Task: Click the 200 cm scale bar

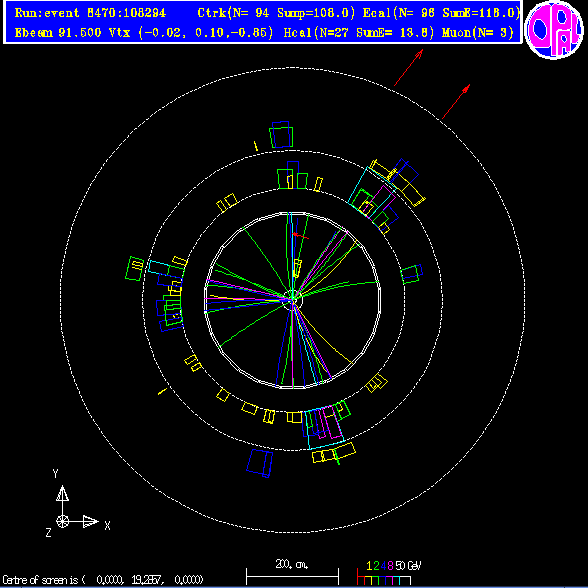Action: [x=292, y=573]
